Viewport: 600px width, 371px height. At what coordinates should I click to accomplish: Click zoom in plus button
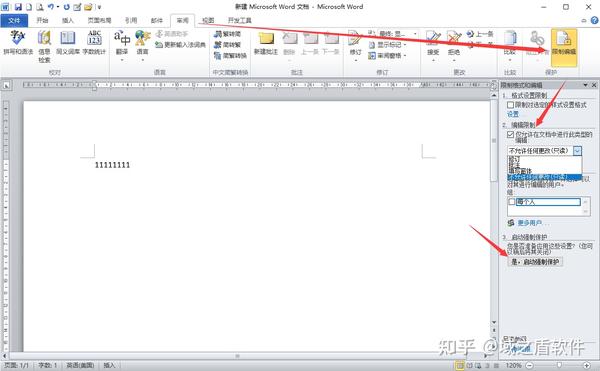[586, 366]
